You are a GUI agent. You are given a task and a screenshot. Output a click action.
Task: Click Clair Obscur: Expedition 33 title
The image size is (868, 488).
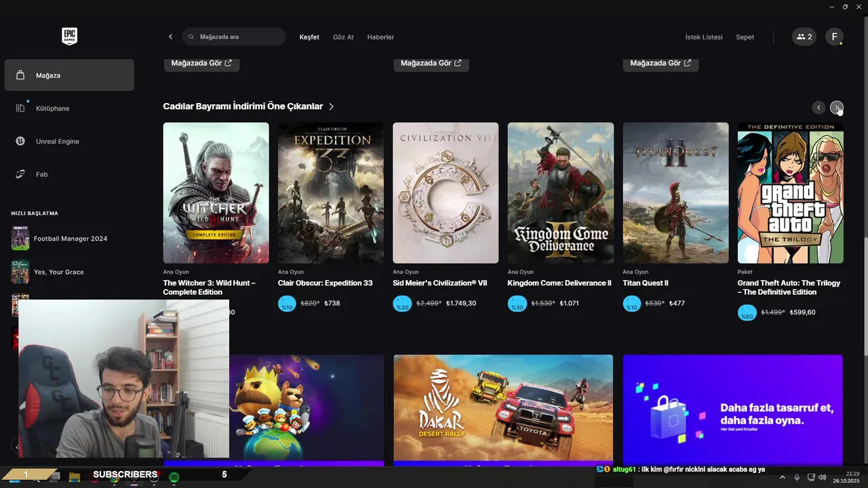pos(325,283)
